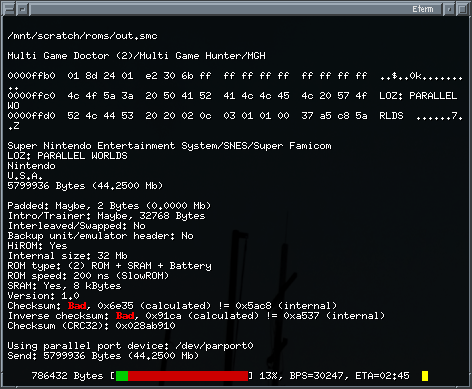Click the CRC32 value 0x028ab910

coord(145,326)
